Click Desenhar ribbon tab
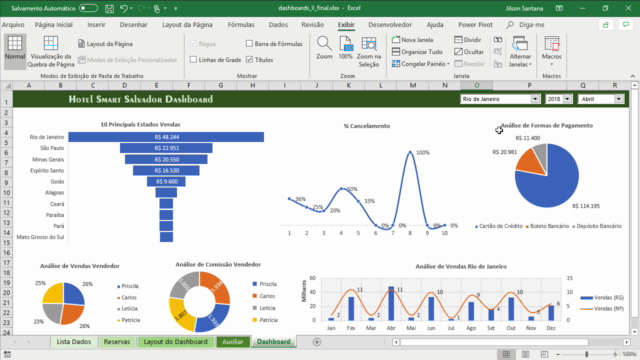This screenshot has width=640, height=360. coord(133,25)
